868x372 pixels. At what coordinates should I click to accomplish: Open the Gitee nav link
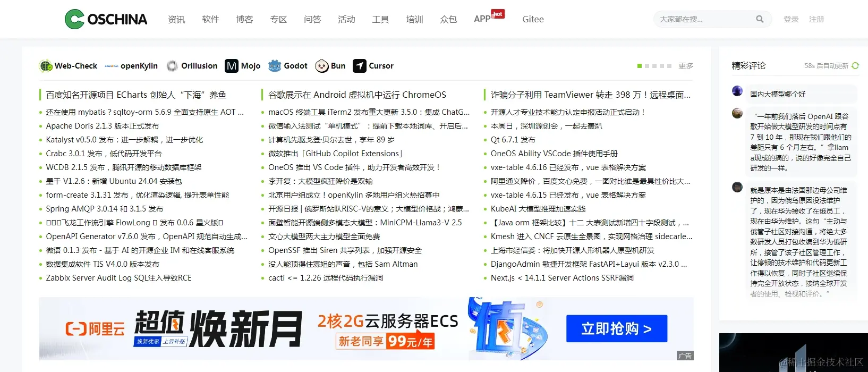click(x=533, y=19)
